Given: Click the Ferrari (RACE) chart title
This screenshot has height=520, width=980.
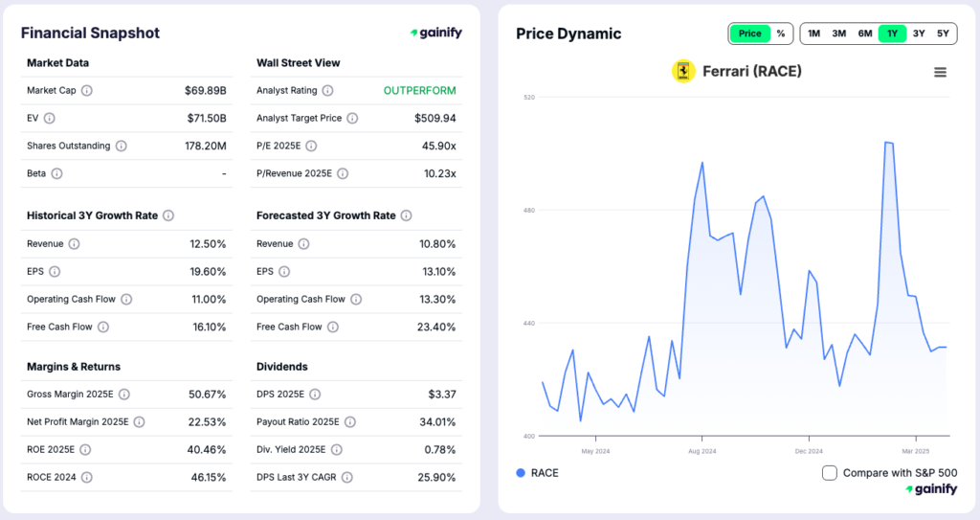Looking at the screenshot, I should click(x=752, y=71).
